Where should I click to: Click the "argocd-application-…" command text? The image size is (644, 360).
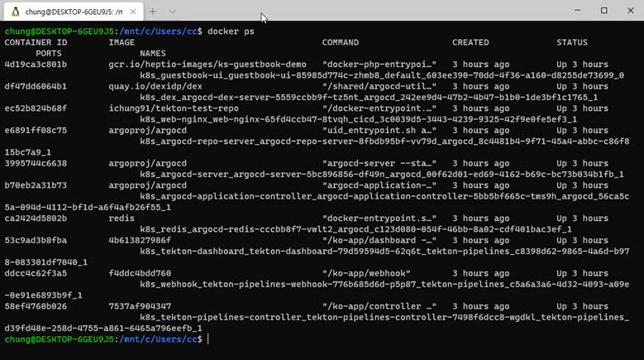click(379, 185)
